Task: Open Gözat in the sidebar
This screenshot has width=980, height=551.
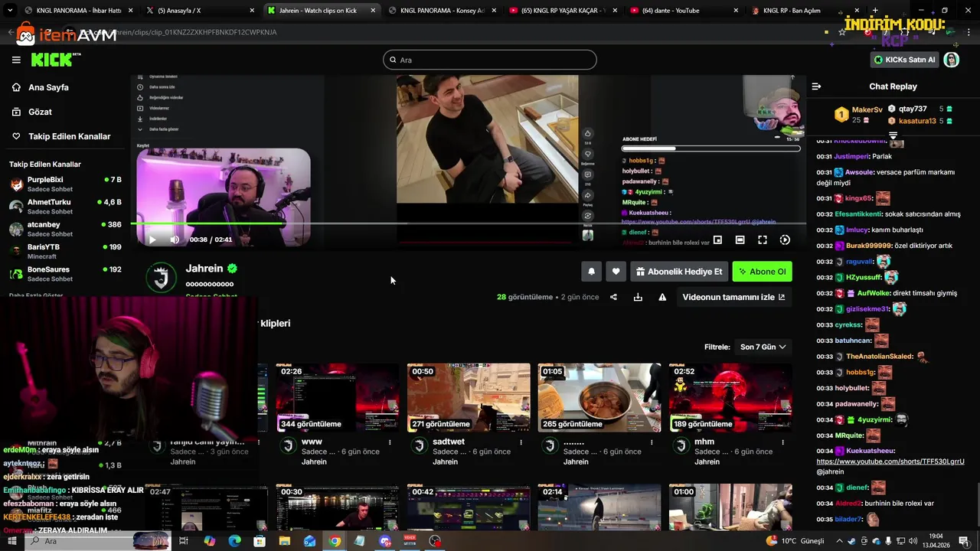Action: pyautogui.click(x=40, y=112)
